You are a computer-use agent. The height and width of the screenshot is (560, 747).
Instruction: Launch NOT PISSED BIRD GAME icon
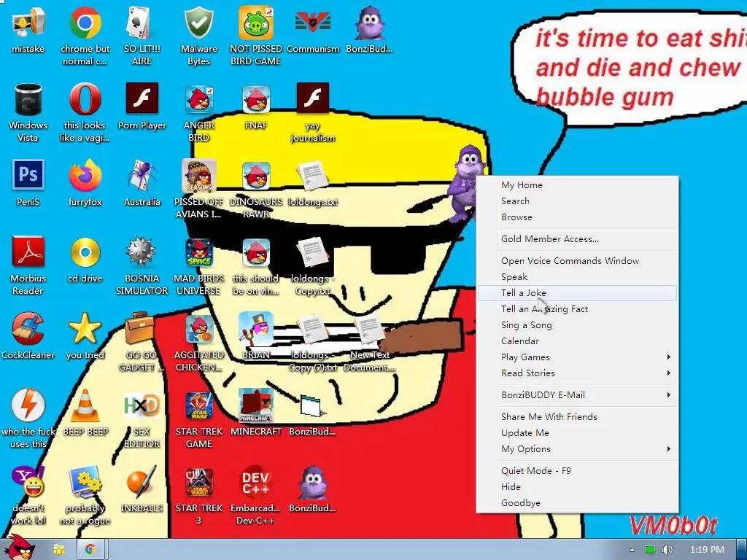click(256, 23)
